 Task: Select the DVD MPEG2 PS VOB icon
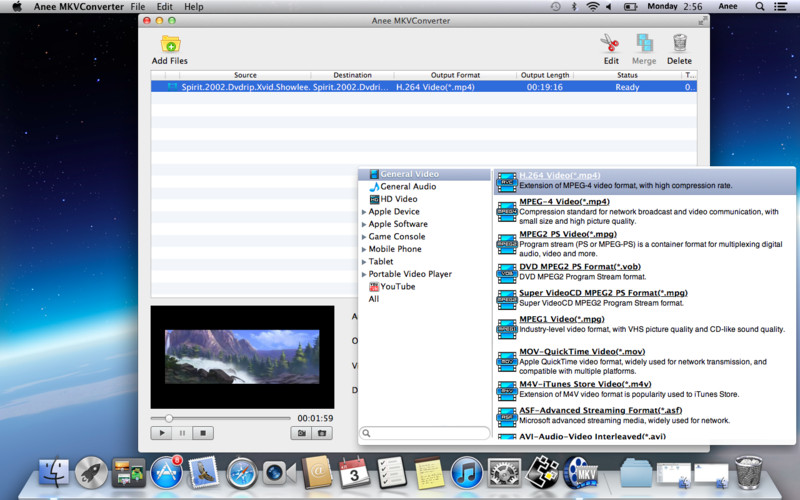(x=507, y=273)
